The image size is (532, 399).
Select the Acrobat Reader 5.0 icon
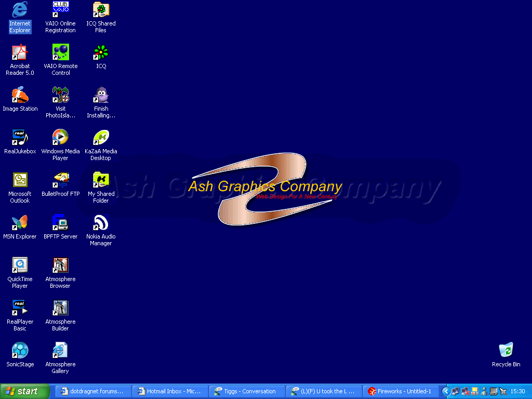20,52
